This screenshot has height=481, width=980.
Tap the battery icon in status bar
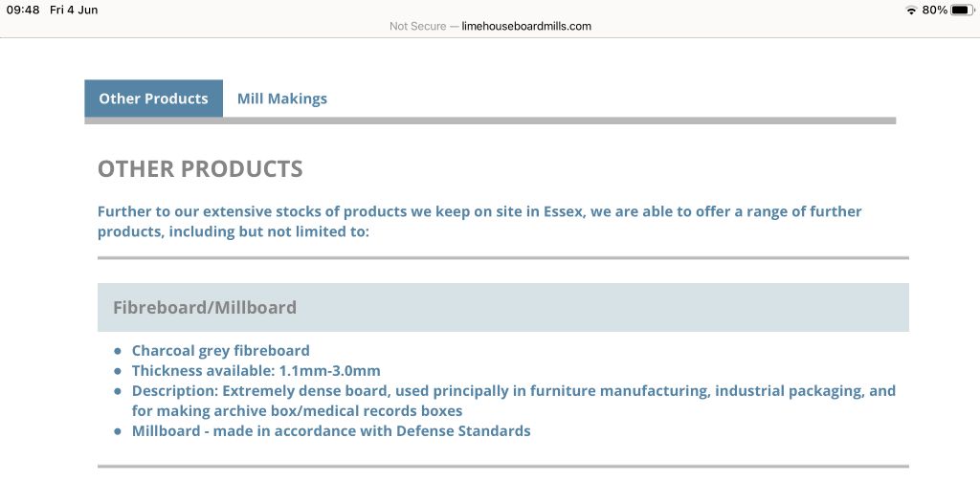pos(963,10)
